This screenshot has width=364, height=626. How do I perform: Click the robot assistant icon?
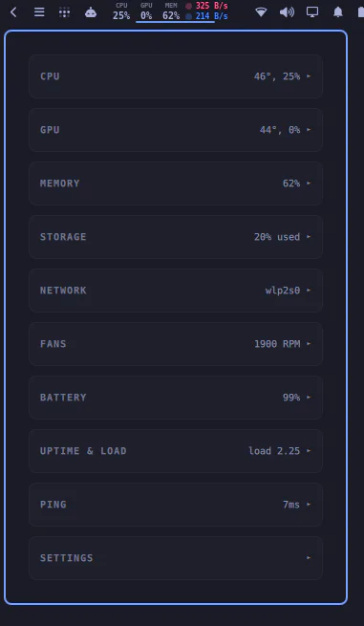coord(91,12)
